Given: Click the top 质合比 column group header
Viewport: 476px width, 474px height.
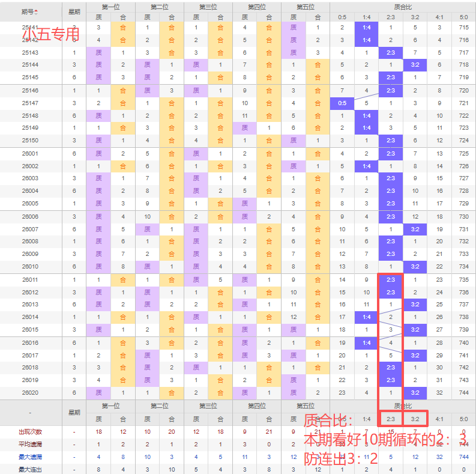Looking at the screenshot, I should click(x=403, y=7).
